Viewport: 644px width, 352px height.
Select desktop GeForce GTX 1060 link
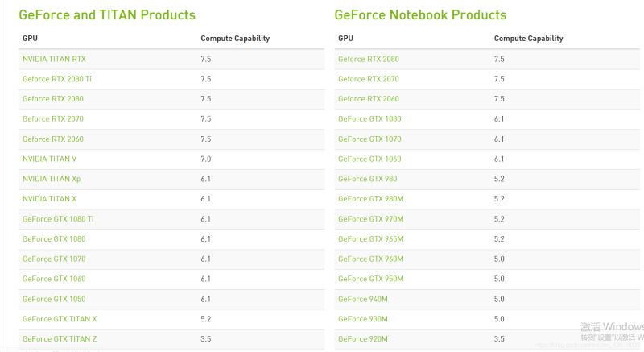[x=53, y=279]
